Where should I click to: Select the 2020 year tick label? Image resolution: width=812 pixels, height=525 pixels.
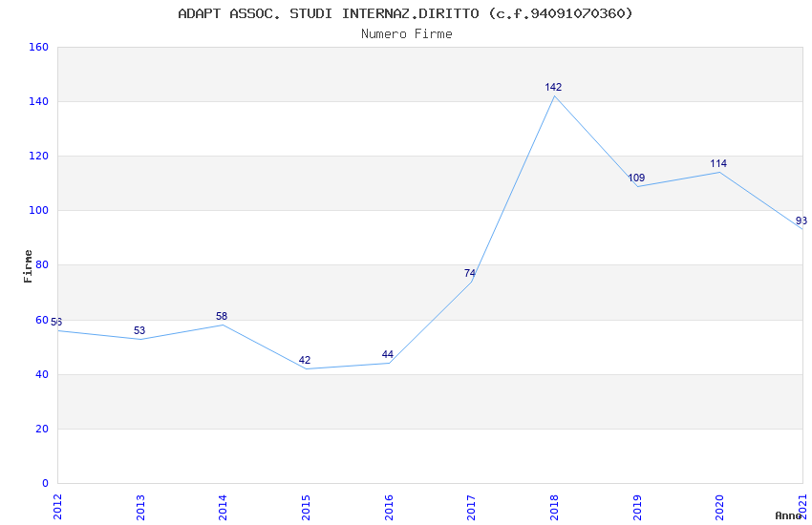pyautogui.click(x=719, y=508)
